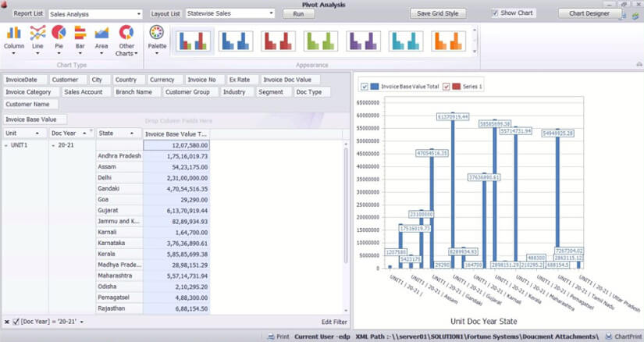The image size is (644, 342).
Task: Open the chart Palette picker
Action: tap(157, 37)
